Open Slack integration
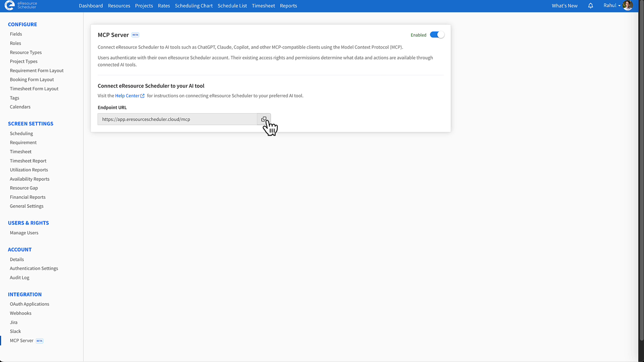The image size is (644, 362). (16, 332)
